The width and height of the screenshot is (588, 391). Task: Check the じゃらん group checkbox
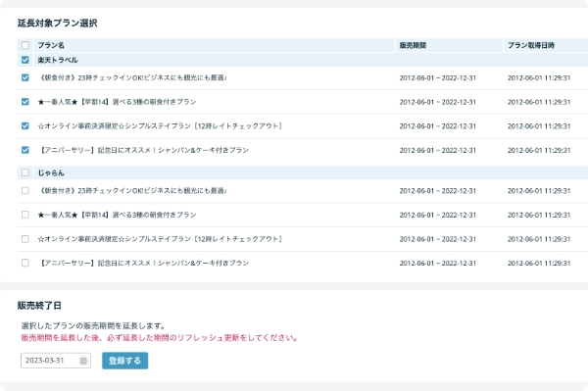coord(25,172)
